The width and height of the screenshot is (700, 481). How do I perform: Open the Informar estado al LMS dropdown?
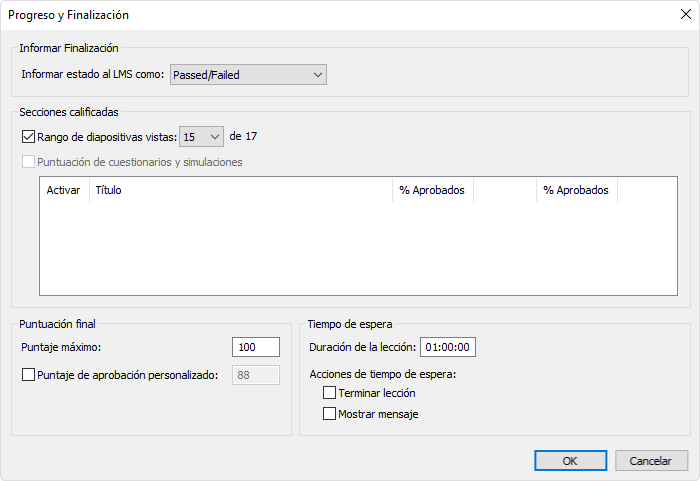point(248,75)
